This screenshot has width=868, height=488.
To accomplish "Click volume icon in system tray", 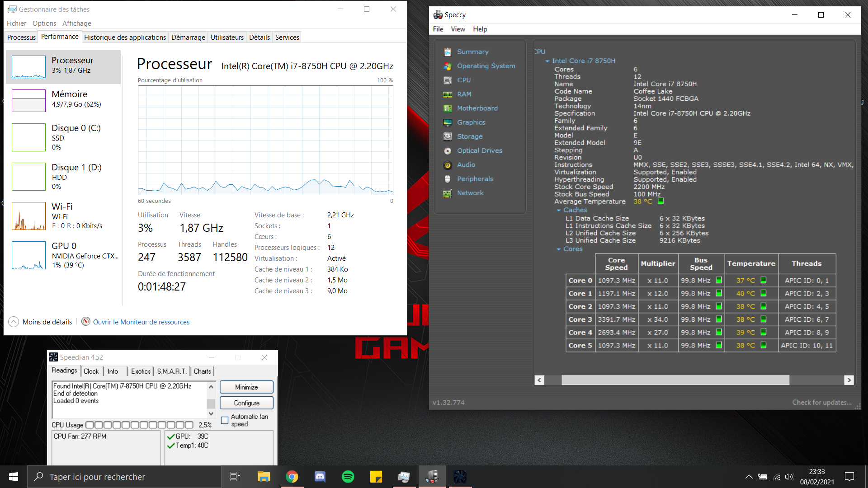I will (x=789, y=477).
